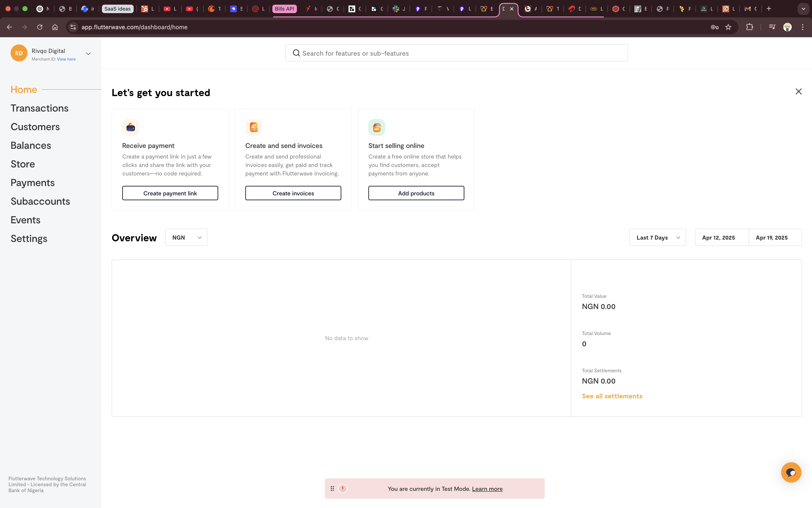Open Events in the sidebar
Screen dimensions: 812x508
pyautogui.click(x=26, y=220)
